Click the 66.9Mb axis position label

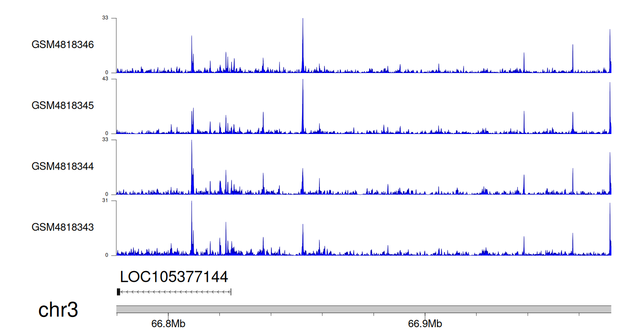click(x=425, y=324)
